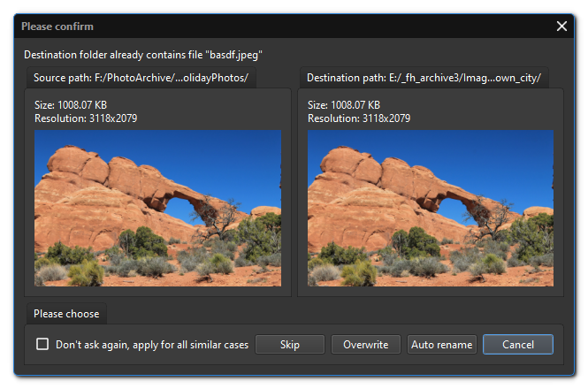Select Auto rename option

[442, 345]
